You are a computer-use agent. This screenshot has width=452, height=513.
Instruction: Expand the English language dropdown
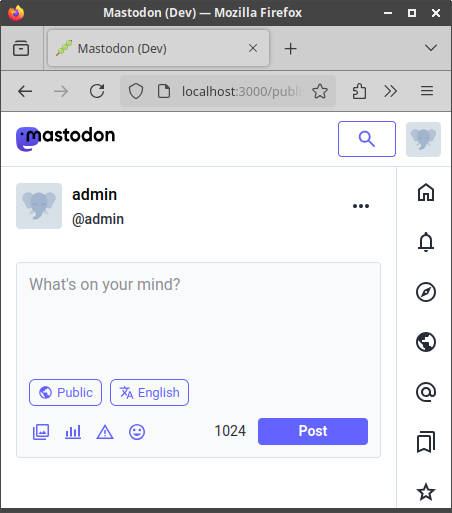pyautogui.click(x=149, y=392)
